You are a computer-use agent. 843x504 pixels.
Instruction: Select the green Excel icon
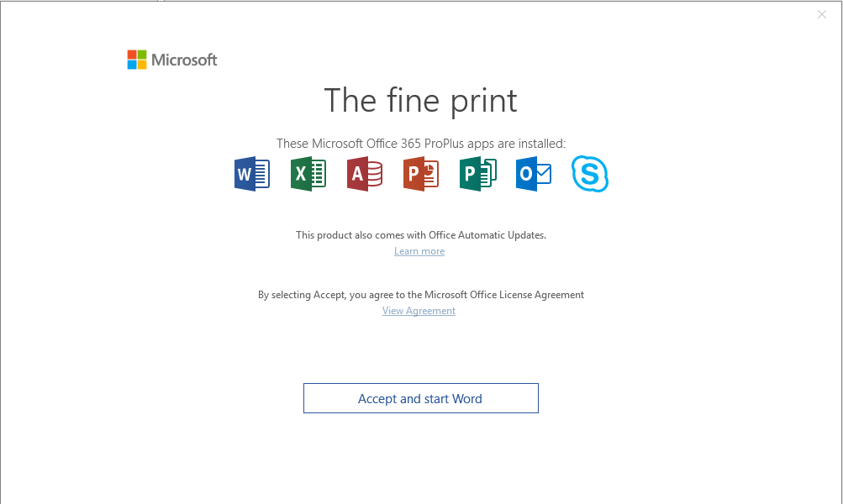coord(308,175)
